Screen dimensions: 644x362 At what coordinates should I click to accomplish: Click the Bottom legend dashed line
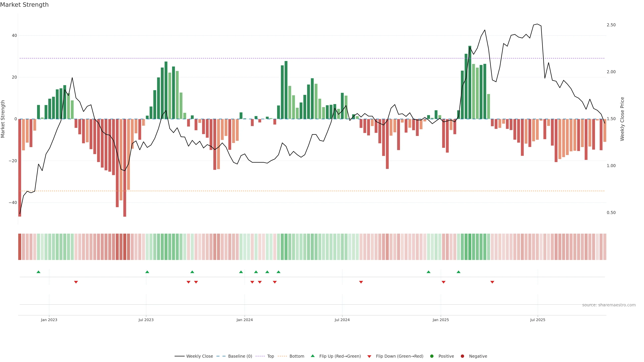click(282, 356)
